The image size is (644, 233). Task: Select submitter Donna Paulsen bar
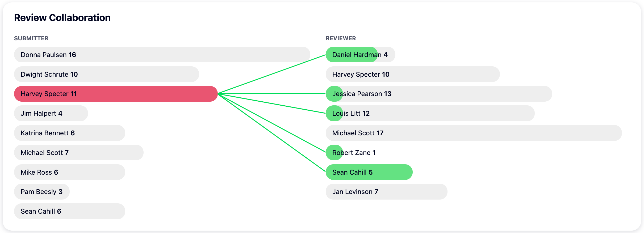(x=162, y=55)
